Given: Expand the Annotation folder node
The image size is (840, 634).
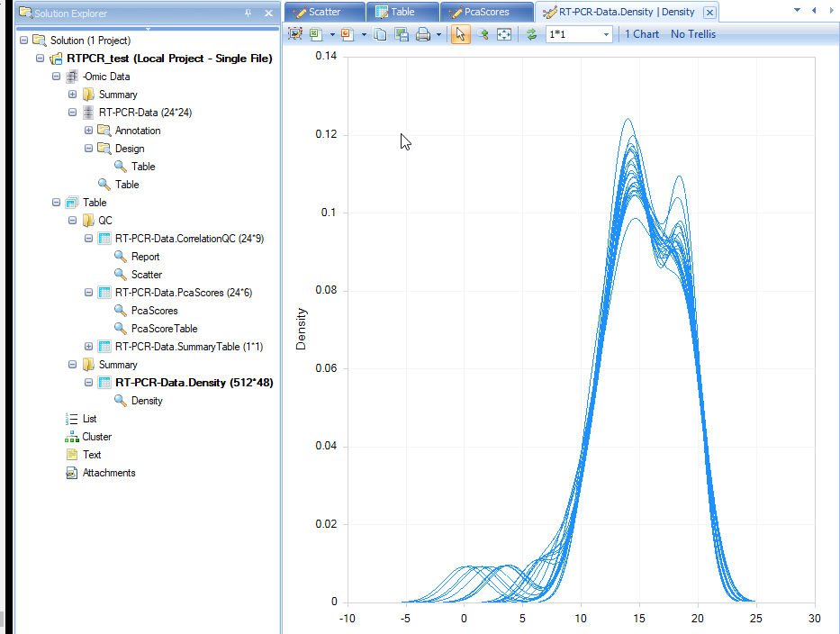Looking at the screenshot, I should [x=88, y=131].
